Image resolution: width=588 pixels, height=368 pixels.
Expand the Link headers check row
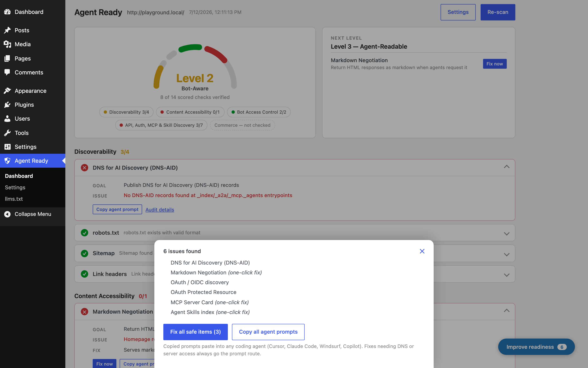pyautogui.click(x=507, y=275)
